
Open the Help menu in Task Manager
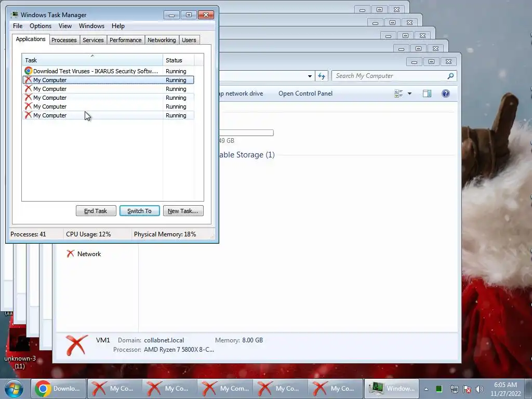coord(118,26)
